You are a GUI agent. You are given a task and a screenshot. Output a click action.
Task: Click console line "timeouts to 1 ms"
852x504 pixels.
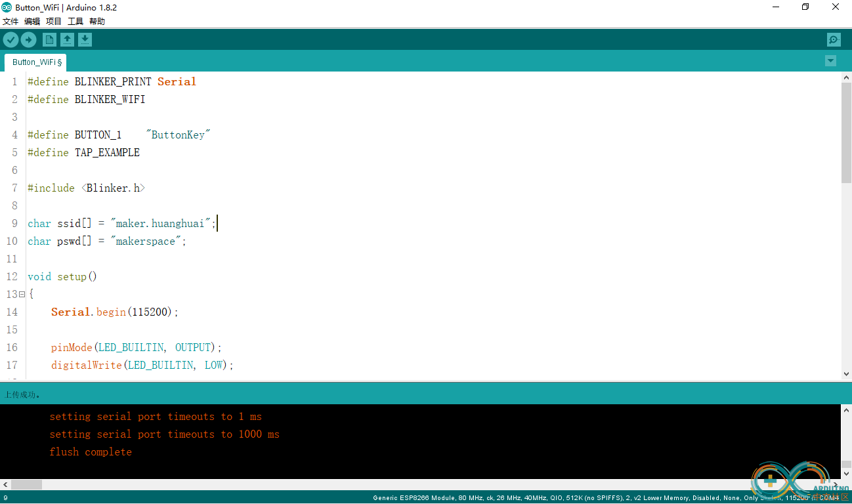pos(215,417)
